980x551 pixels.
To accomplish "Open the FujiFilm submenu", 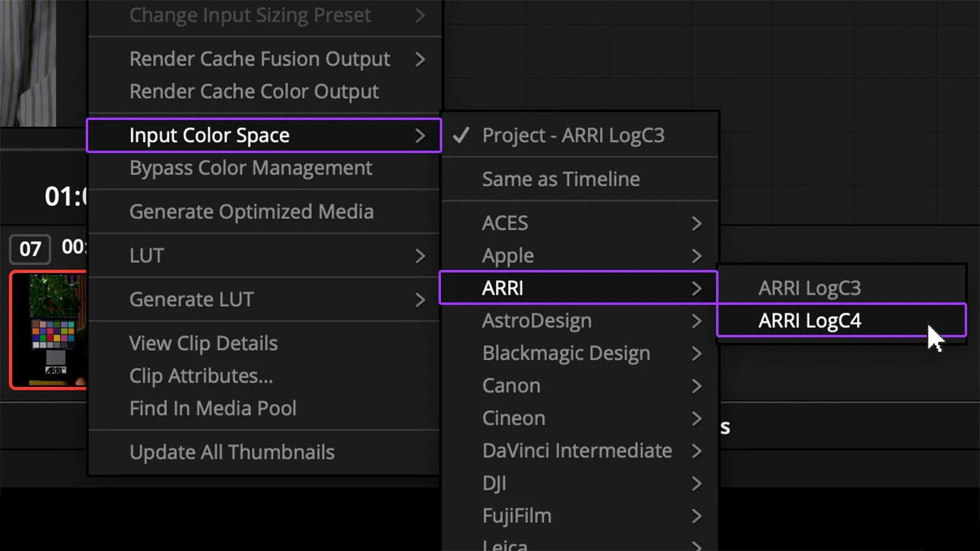I will (x=579, y=515).
